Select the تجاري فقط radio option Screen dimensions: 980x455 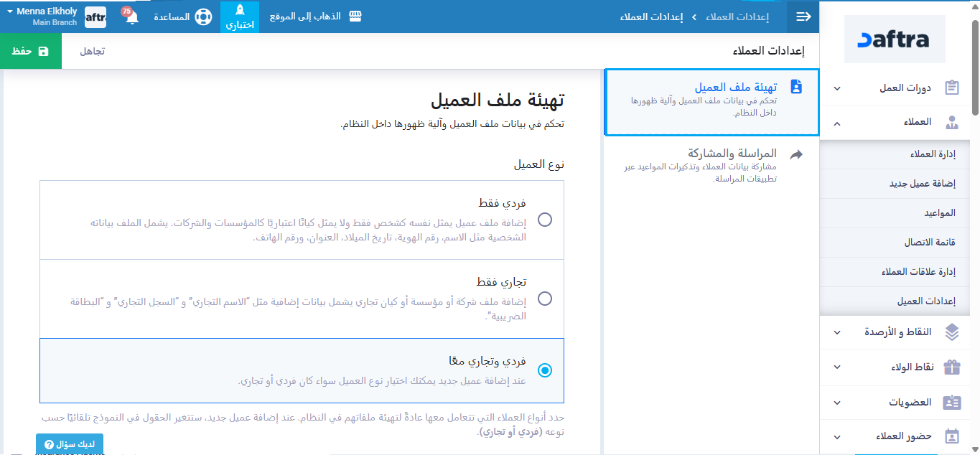[545, 299]
